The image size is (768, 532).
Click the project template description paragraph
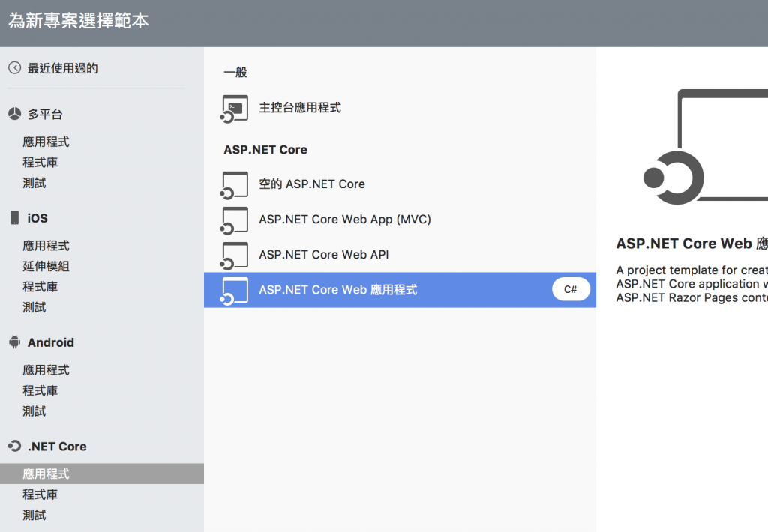692,284
